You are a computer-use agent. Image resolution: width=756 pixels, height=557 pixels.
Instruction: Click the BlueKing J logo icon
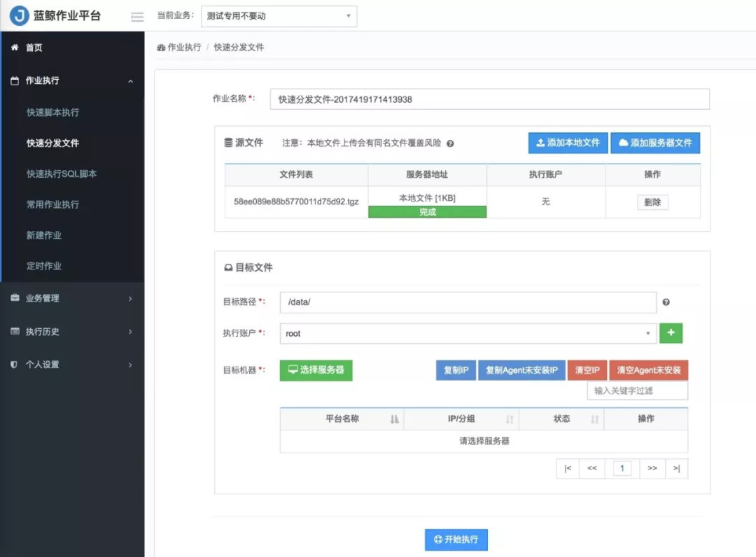point(20,15)
